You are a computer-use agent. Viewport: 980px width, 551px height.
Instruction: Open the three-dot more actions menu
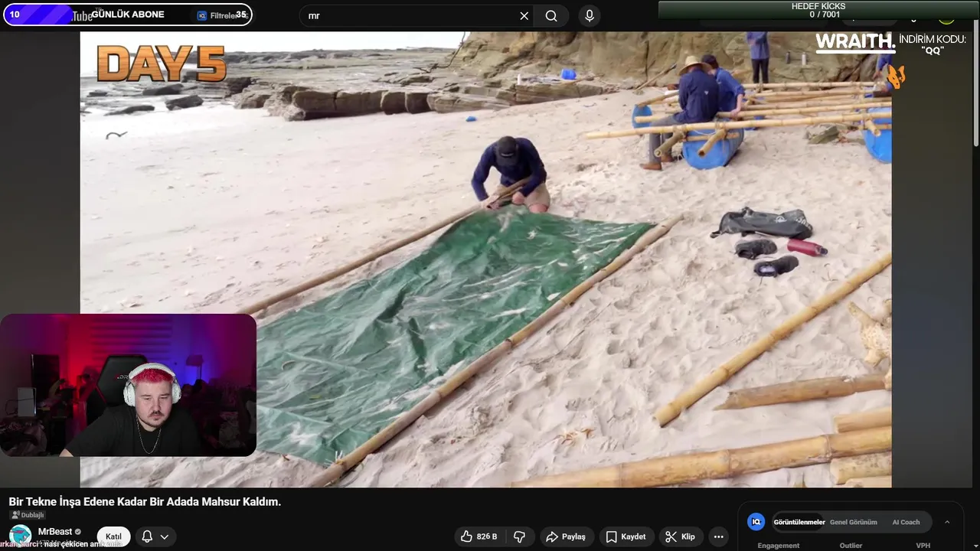(718, 536)
